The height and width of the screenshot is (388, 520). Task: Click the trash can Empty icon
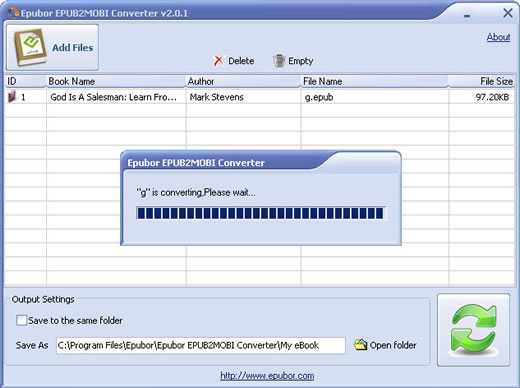(279, 61)
